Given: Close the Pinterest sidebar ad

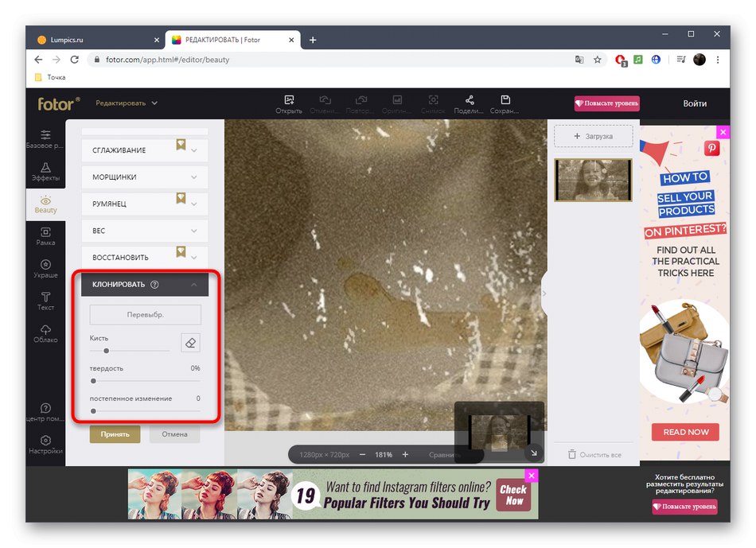Looking at the screenshot, I should (723, 132).
